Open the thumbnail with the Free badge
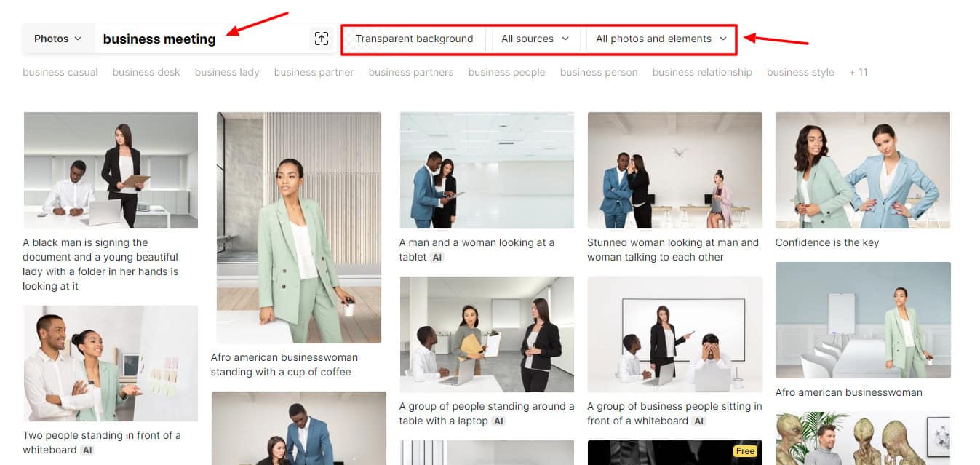The width and height of the screenshot is (980, 465). pos(675,453)
